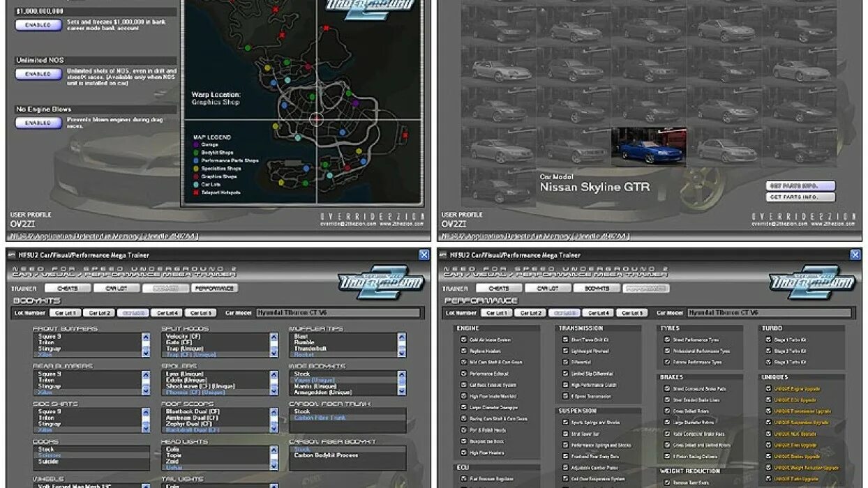Select Lynx (Unique) spoiler
Screen dimensions: 868x488
[185, 374]
